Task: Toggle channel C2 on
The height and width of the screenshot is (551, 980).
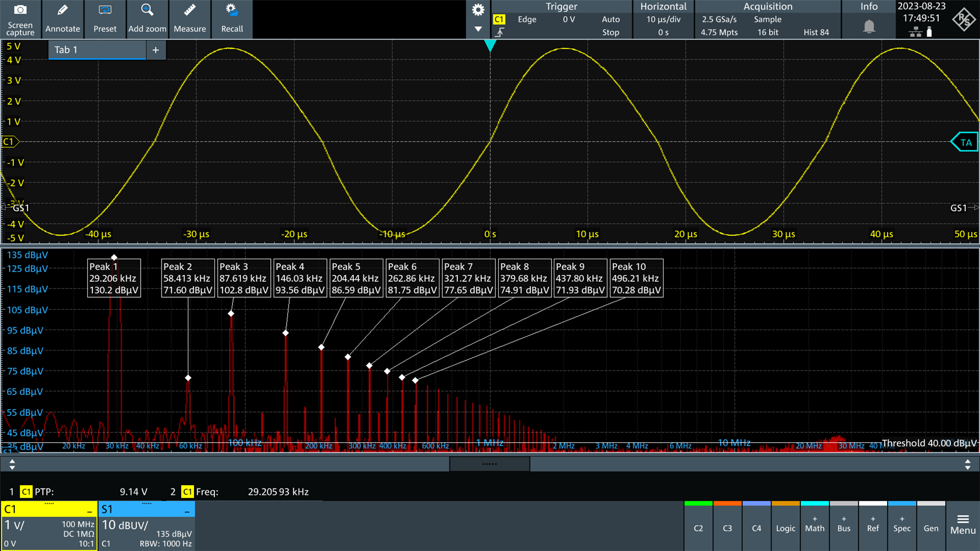Action: click(x=698, y=527)
